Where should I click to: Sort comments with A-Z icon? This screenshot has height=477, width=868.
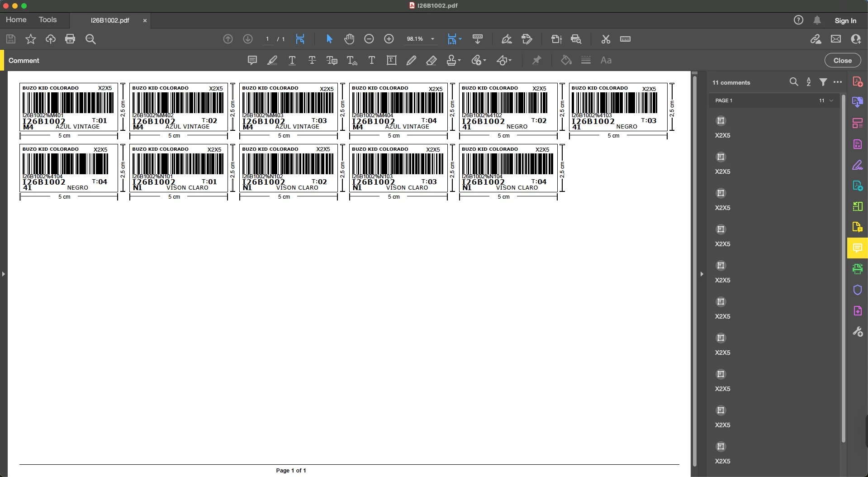click(x=809, y=82)
